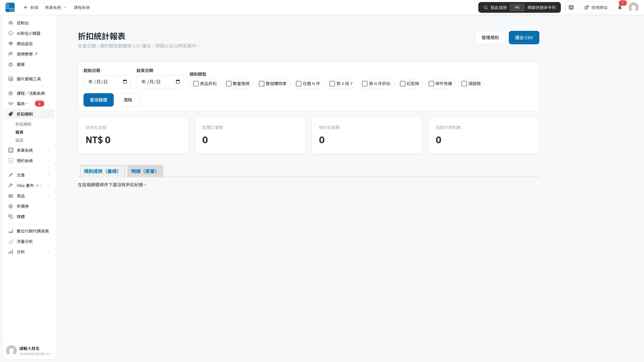
Task: Click the 新增 button in top bar
Action: coord(31,7)
